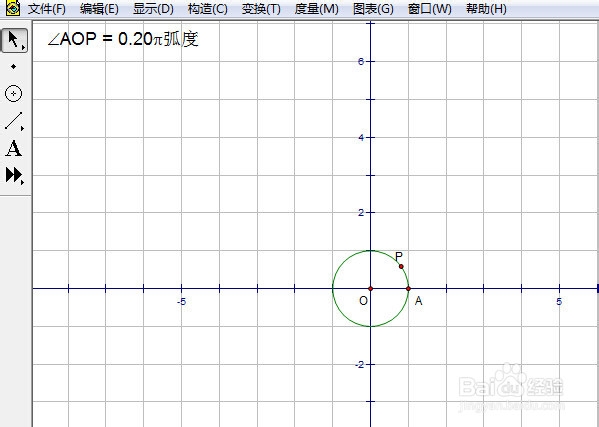Select the Compass circle tool
Viewport: 599px width, 427px height.
[13, 94]
